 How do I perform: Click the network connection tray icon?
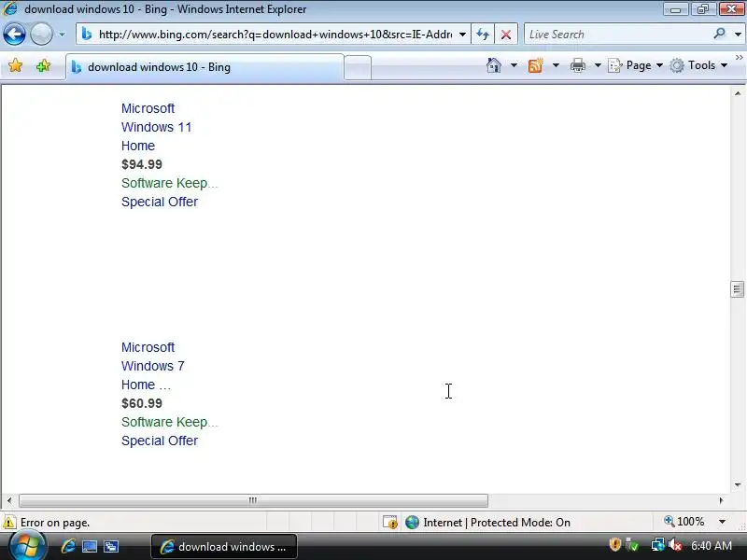point(657,544)
